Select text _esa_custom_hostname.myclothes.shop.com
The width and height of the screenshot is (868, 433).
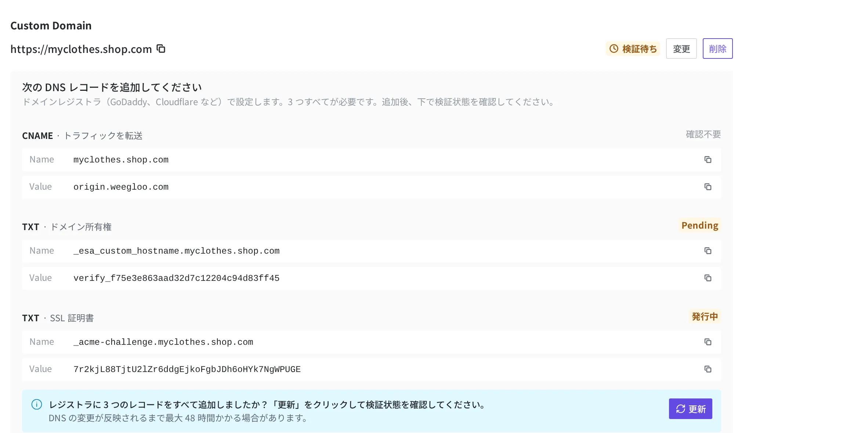176,251
